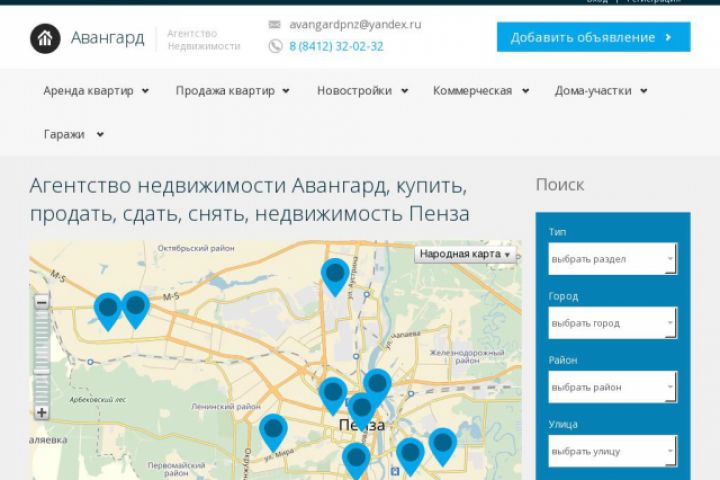The height and width of the screenshot is (480, 720).
Task: Open the Тип 'выбрать раздел' dropdown
Action: pyautogui.click(x=613, y=259)
